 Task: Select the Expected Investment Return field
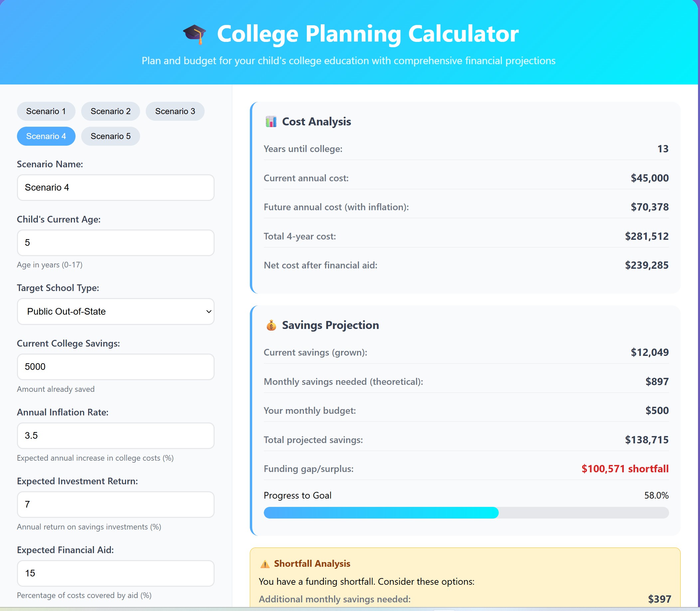point(115,505)
